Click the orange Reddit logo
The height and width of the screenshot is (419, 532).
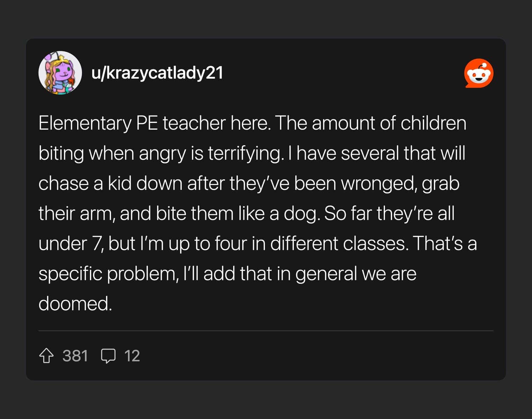point(479,73)
